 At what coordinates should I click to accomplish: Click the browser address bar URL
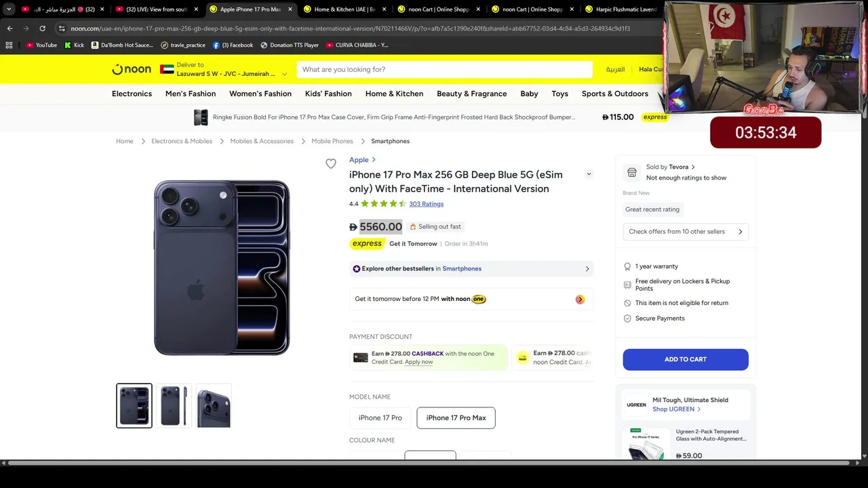[351, 28]
